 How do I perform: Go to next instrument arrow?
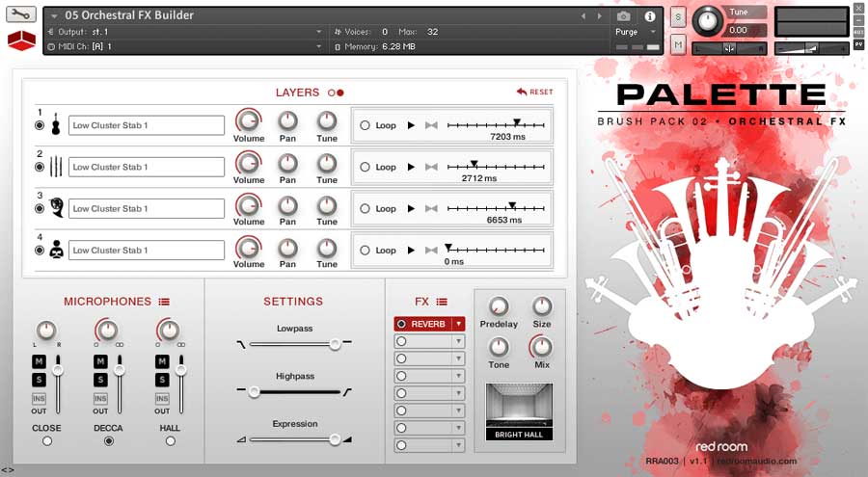599,16
